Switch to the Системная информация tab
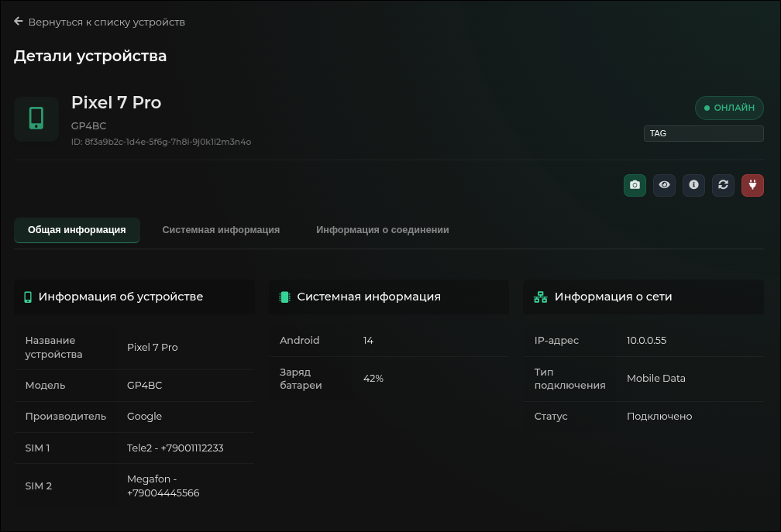 221,230
